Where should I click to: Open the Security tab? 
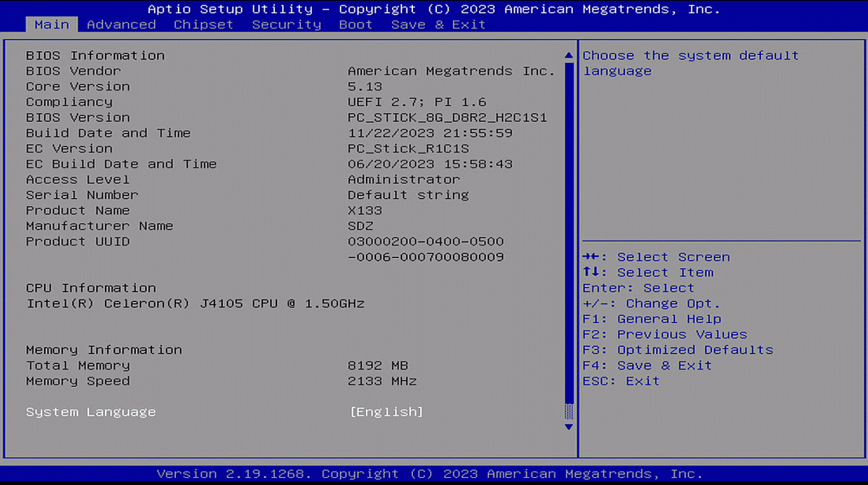point(286,25)
